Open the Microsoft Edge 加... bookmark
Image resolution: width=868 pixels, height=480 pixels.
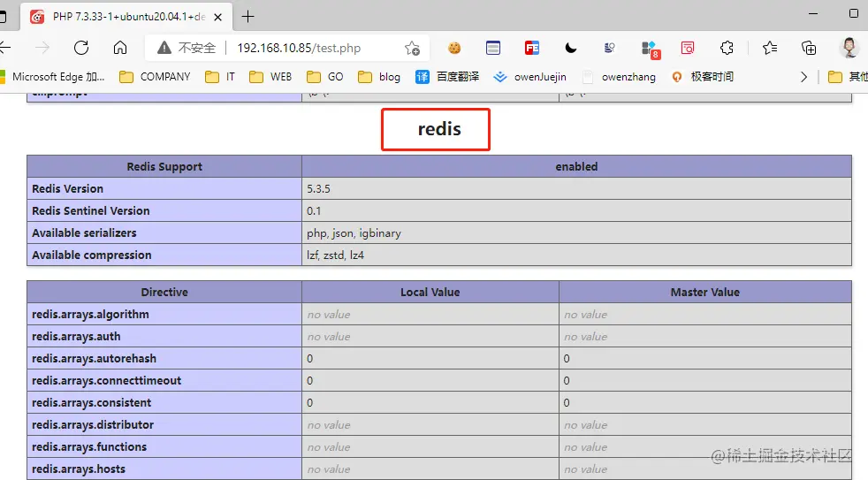[52, 77]
